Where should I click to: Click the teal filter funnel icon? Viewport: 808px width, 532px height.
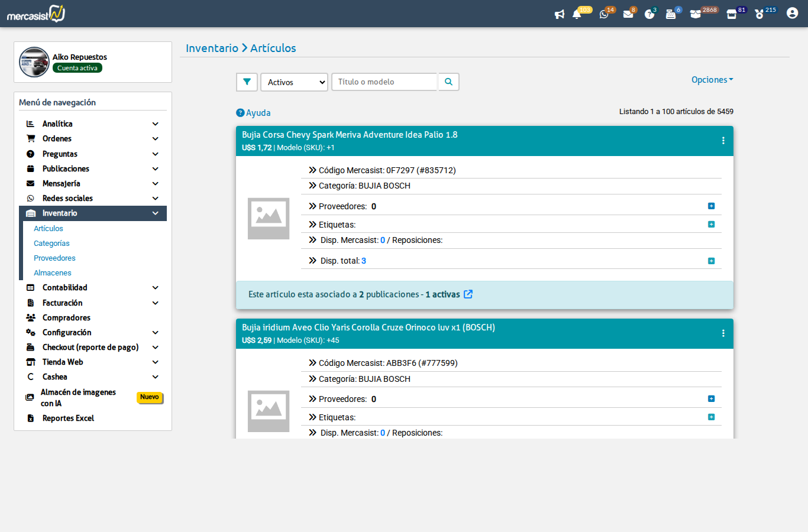pos(247,82)
